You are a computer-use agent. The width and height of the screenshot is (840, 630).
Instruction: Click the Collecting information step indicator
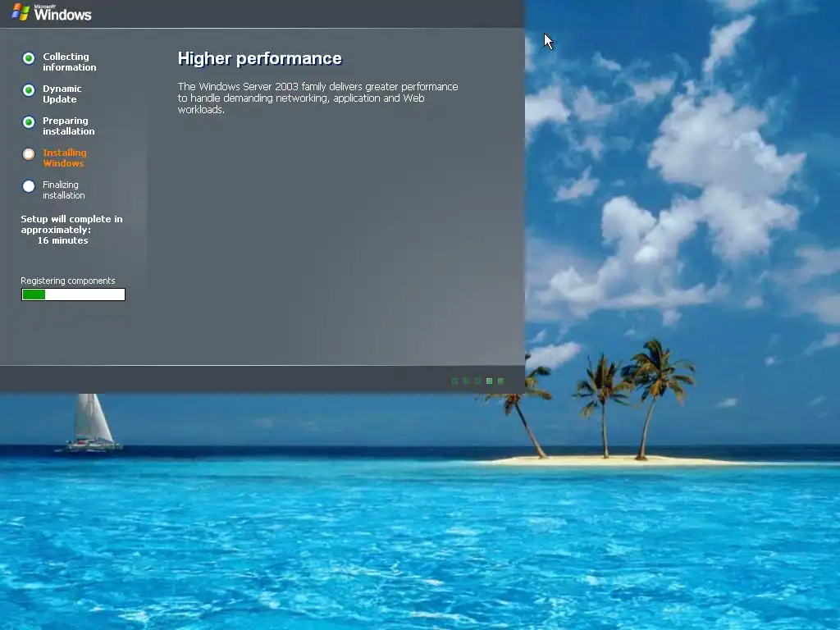pyautogui.click(x=29, y=58)
